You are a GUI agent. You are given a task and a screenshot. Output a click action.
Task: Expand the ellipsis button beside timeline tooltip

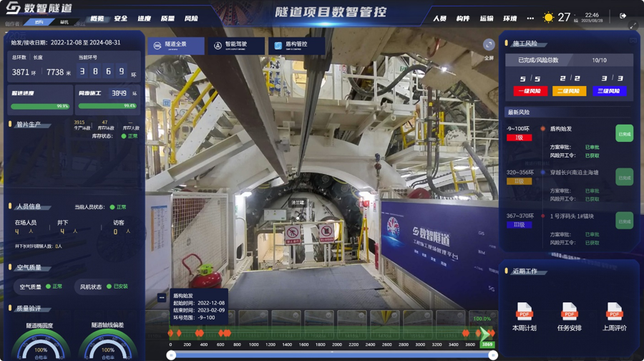[162, 297]
